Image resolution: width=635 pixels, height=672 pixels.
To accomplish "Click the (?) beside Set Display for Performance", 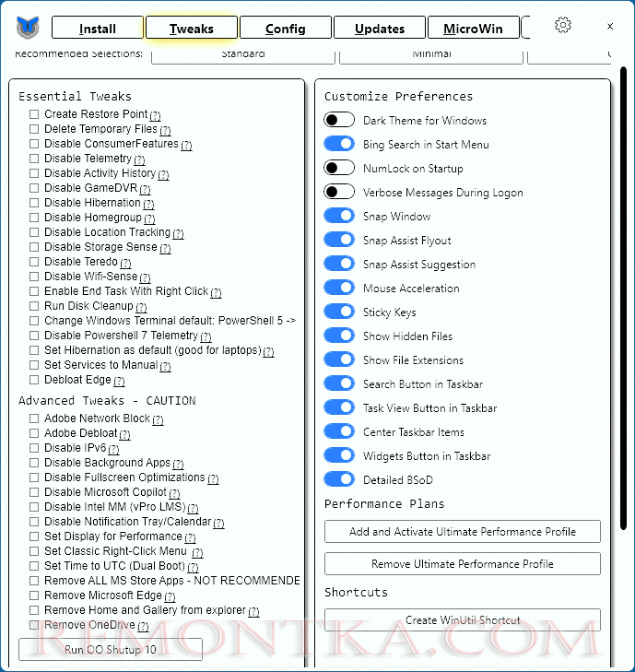I will click(190, 537).
